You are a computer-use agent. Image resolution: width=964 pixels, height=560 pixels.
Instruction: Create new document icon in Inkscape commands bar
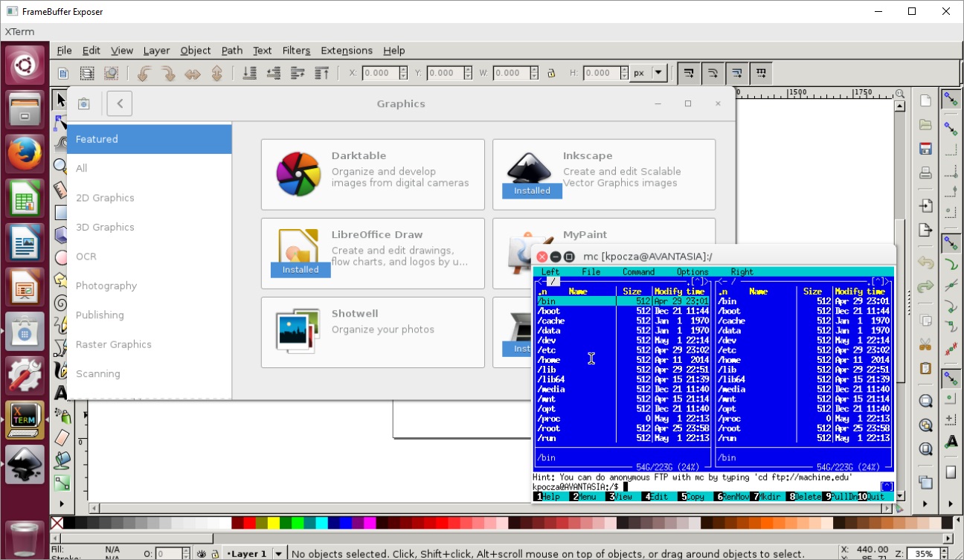click(925, 100)
